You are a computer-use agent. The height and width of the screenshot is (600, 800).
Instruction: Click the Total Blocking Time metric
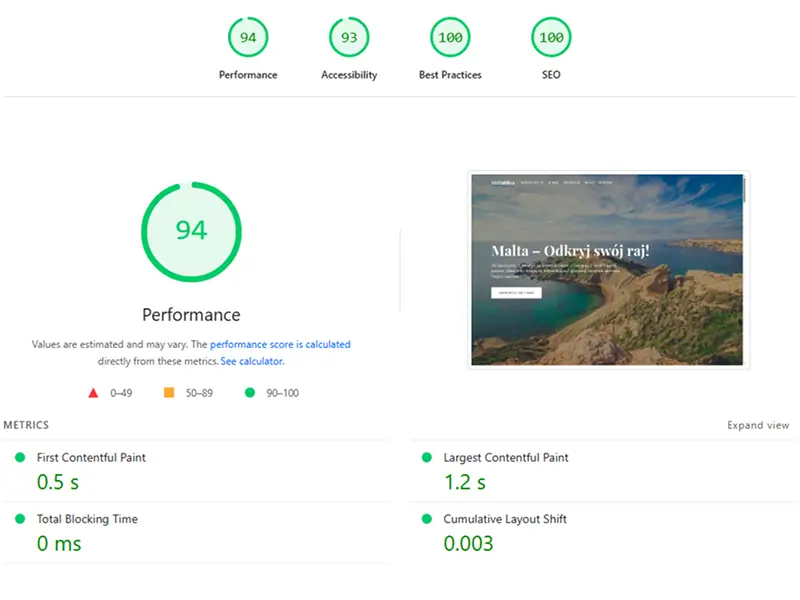[87, 519]
